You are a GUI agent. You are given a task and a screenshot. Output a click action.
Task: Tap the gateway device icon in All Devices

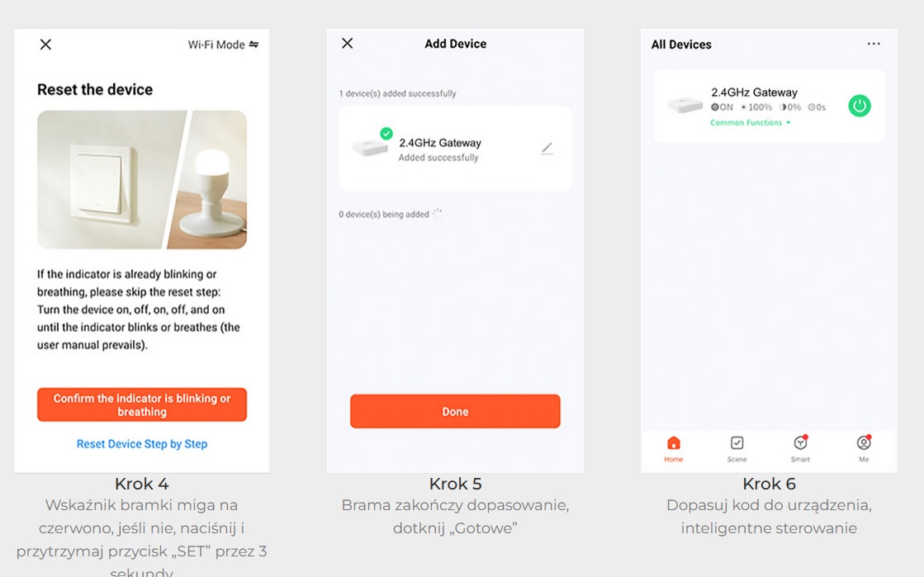coord(685,106)
